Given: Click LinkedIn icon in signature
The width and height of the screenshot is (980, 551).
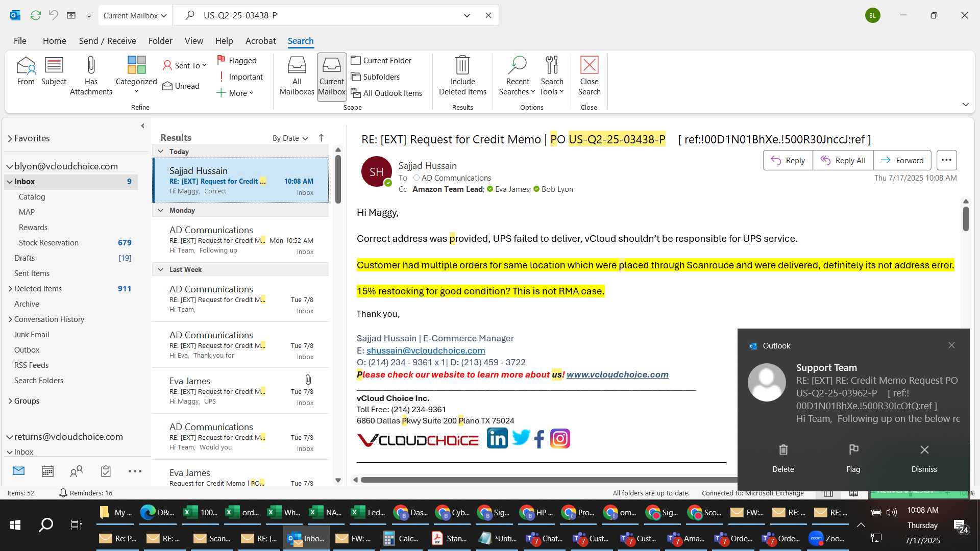Looking at the screenshot, I should 497,439.
